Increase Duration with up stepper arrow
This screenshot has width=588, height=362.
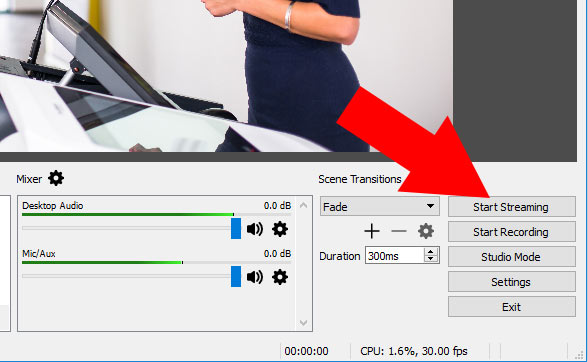click(431, 252)
